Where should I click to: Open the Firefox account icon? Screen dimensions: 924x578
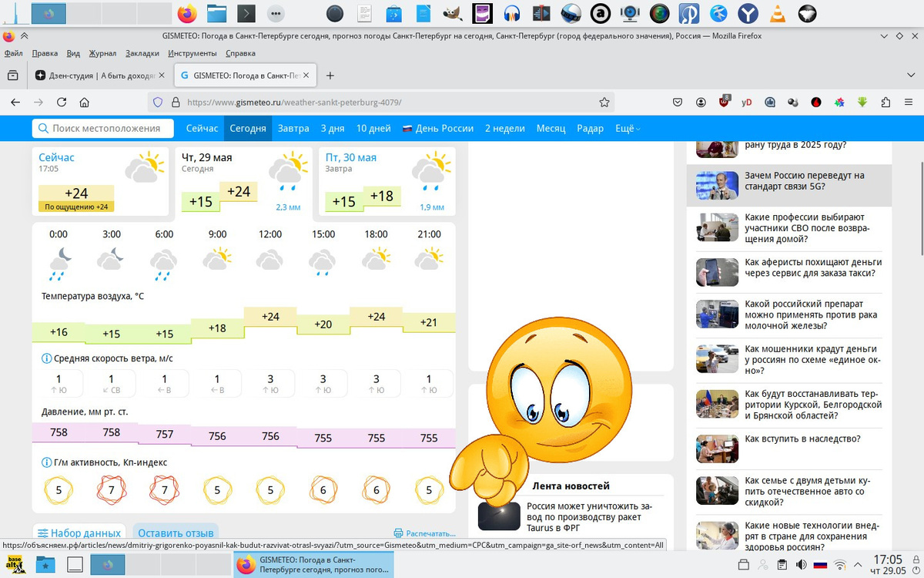pyautogui.click(x=701, y=102)
